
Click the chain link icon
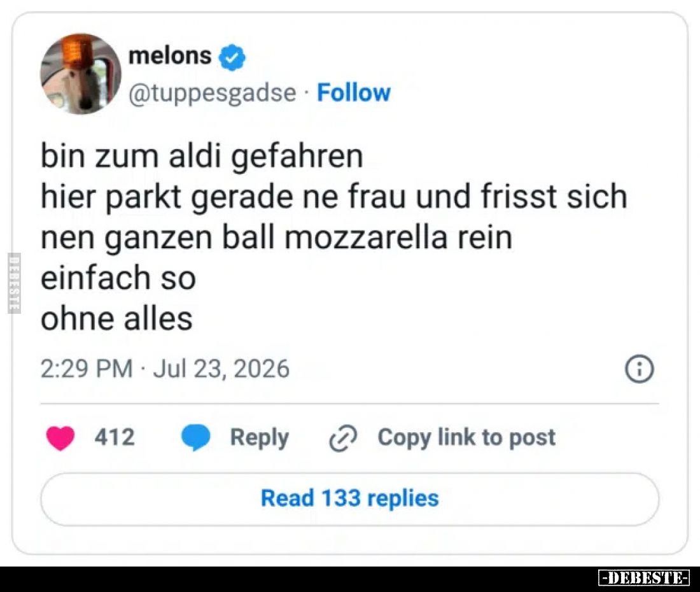coord(343,439)
